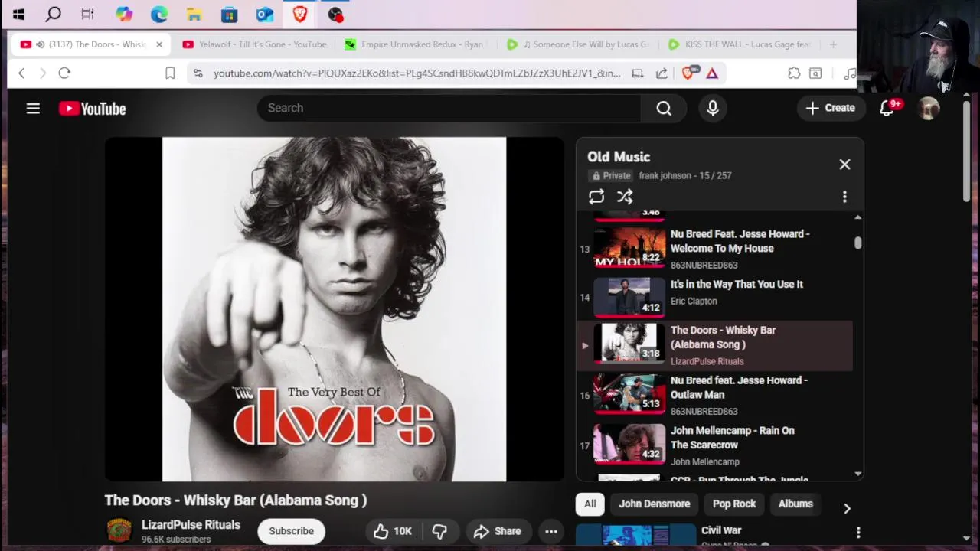
Task: Click The Doors video player
Action: tap(334, 309)
